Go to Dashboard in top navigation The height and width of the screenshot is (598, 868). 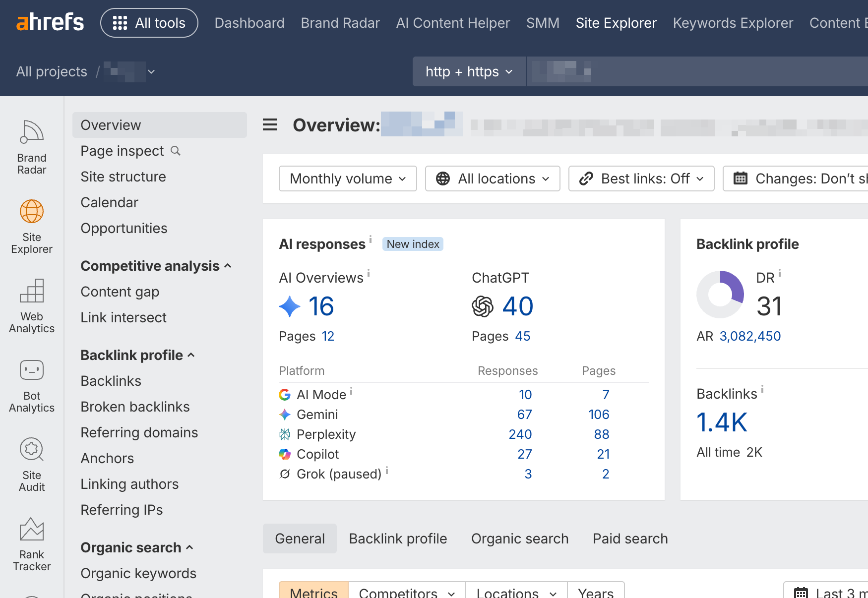(x=249, y=23)
